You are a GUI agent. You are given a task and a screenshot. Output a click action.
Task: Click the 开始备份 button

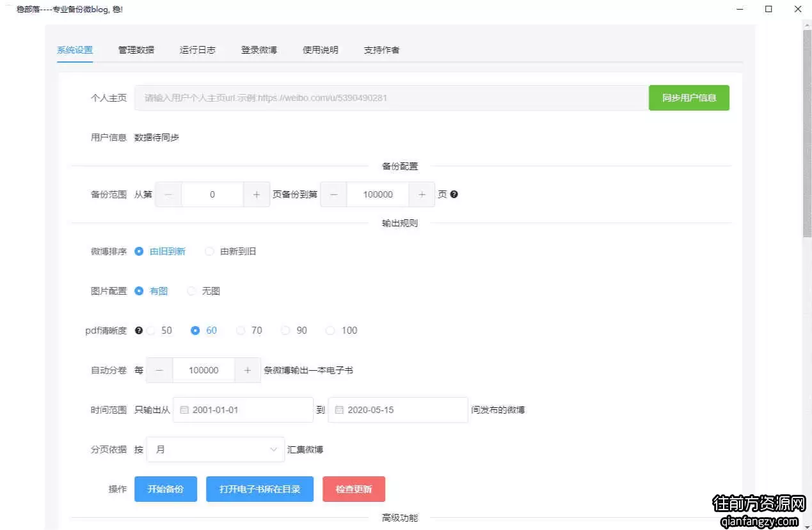(x=166, y=489)
